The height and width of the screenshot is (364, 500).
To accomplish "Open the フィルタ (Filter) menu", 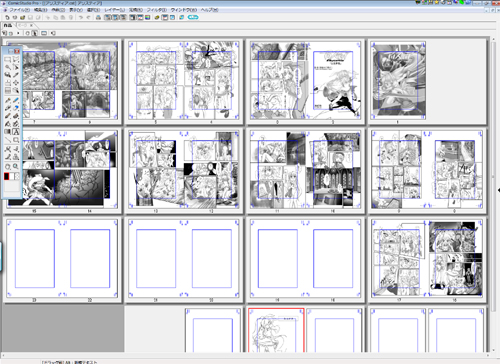I will coord(157,10).
